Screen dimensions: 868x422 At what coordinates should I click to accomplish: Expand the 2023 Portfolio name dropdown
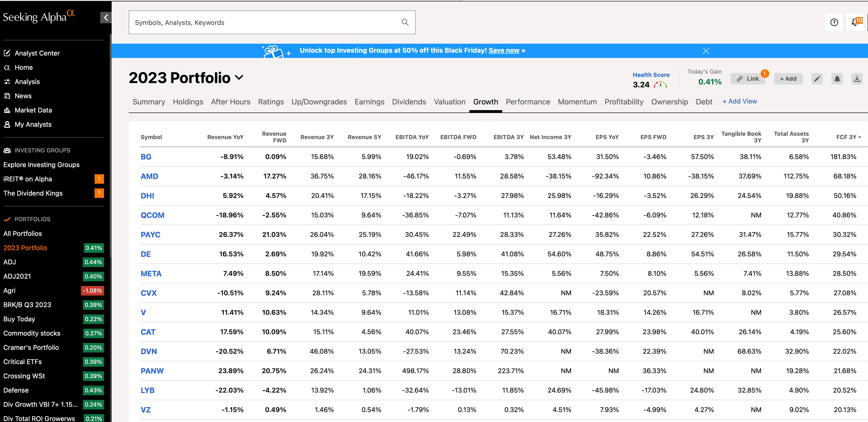[239, 77]
